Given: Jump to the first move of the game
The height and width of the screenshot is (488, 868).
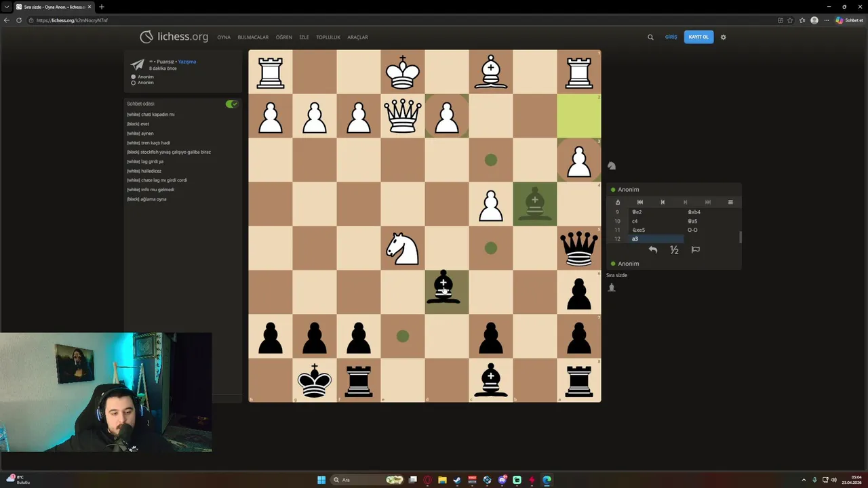Looking at the screenshot, I should pyautogui.click(x=639, y=202).
